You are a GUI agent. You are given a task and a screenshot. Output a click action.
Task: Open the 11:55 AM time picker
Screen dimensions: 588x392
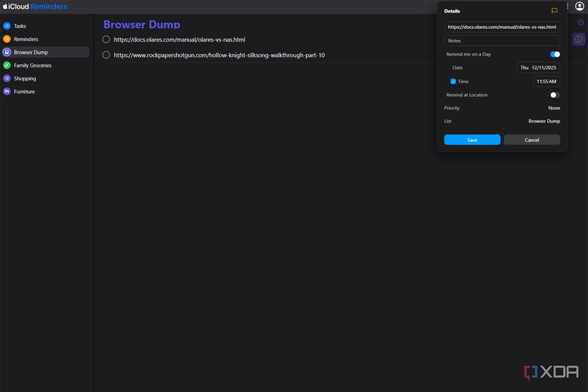coord(546,81)
